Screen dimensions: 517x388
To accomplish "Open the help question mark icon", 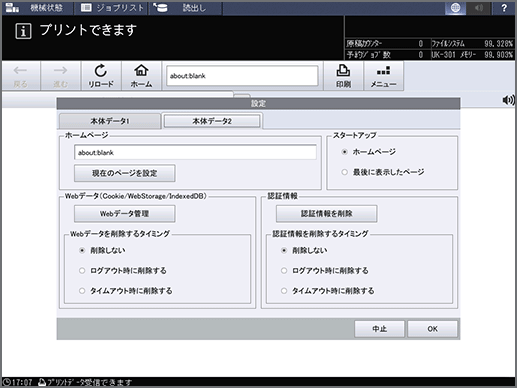I will point(504,8).
